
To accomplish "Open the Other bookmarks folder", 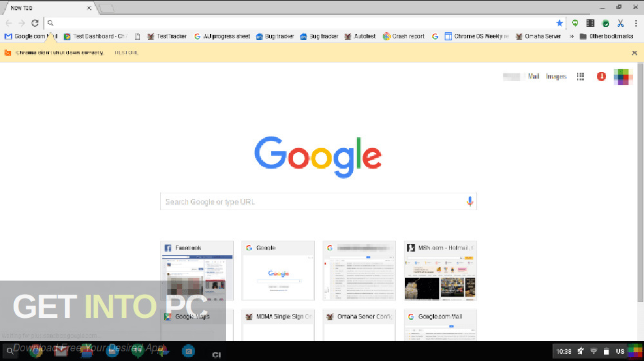I will coord(606,37).
